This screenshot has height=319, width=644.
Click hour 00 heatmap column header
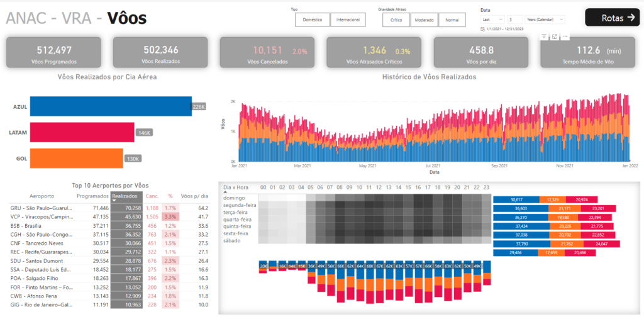pos(264,187)
